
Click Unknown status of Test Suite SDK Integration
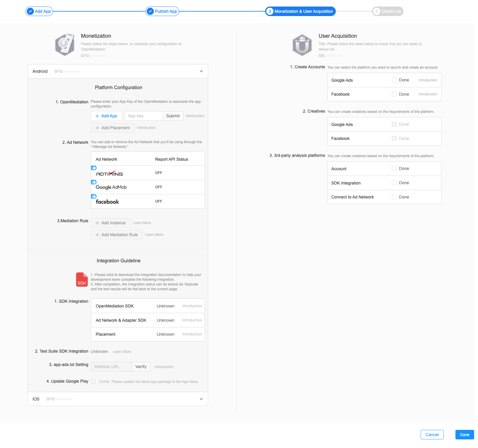click(99, 351)
